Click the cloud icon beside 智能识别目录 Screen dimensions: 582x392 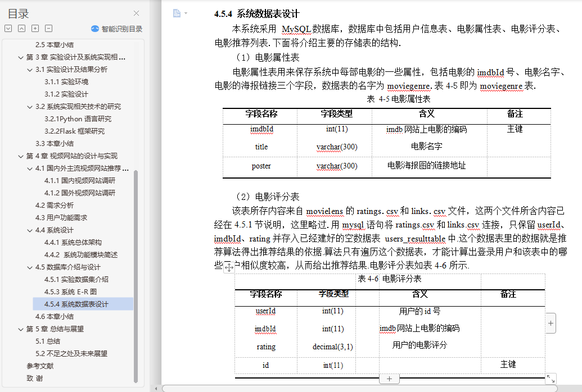(x=95, y=29)
